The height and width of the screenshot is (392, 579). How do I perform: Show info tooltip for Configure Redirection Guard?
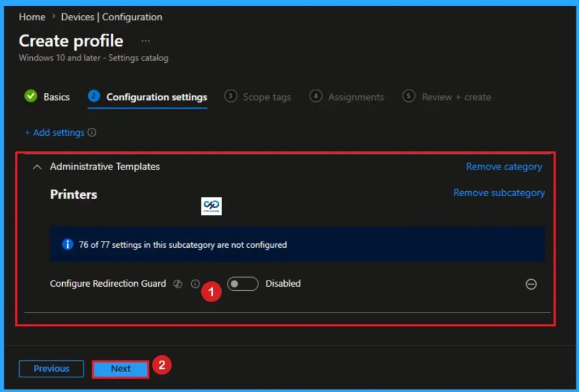pyautogui.click(x=195, y=284)
